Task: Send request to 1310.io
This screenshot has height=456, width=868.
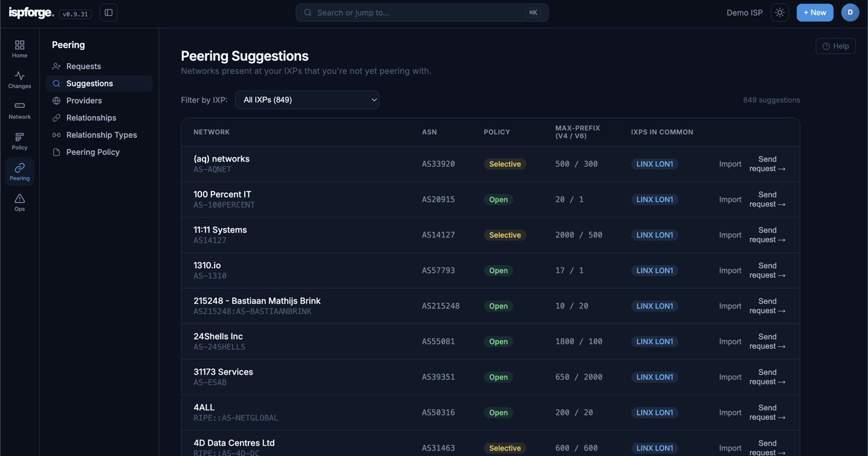Action: pyautogui.click(x=767, y=270)
